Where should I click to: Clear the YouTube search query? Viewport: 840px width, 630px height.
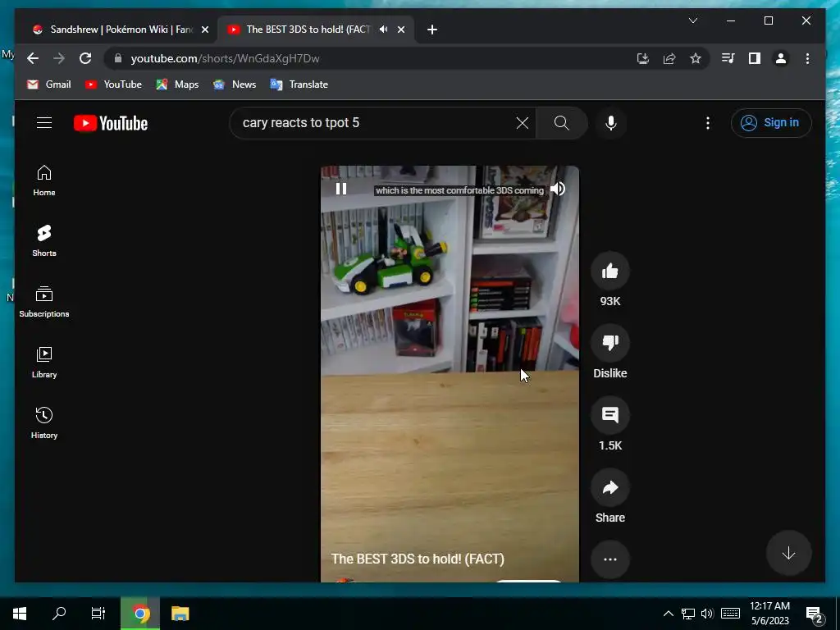[523, 123]
